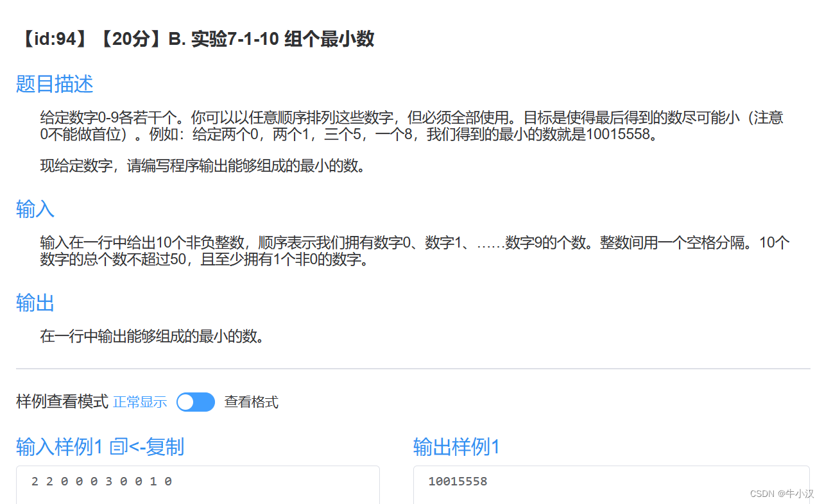
Task: Click the 查看格式 label text
Action: pyautogui.click(x=250, y=402)
